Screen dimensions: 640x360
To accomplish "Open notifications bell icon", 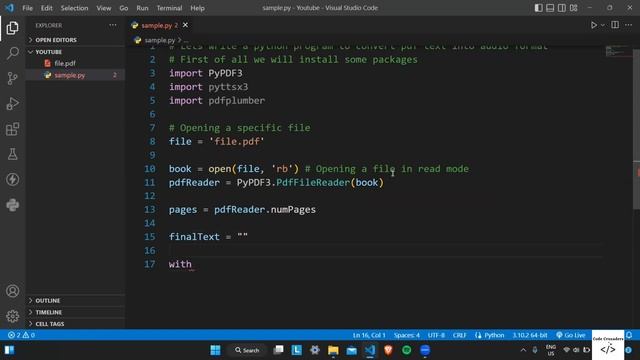I will pyautogui.click(x=629, y=335).
